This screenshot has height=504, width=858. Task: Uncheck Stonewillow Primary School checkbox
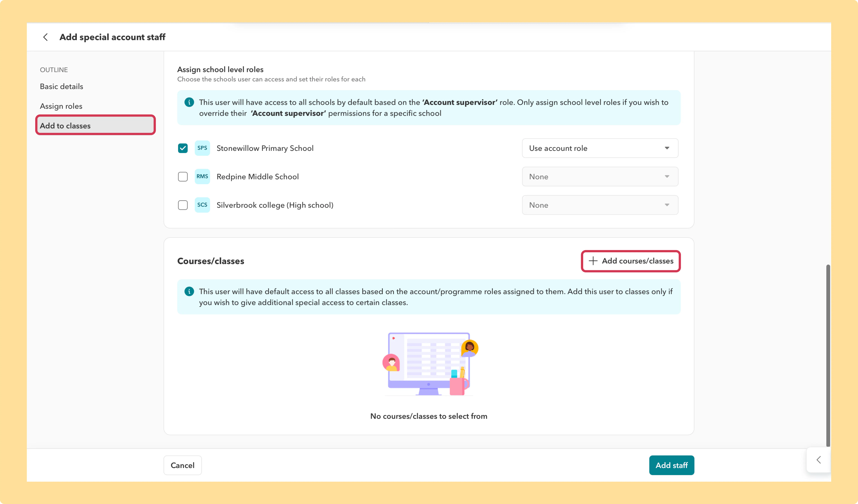183,148
